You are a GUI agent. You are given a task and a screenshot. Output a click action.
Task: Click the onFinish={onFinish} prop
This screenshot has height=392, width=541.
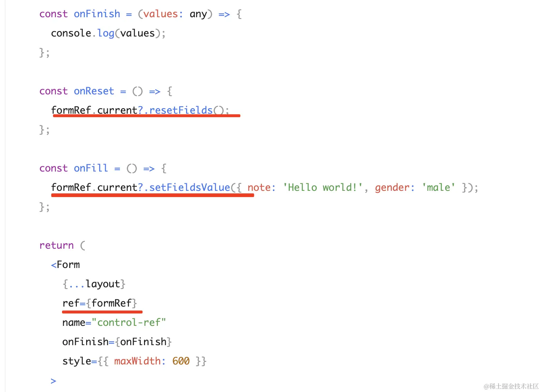tap(117, 342)
